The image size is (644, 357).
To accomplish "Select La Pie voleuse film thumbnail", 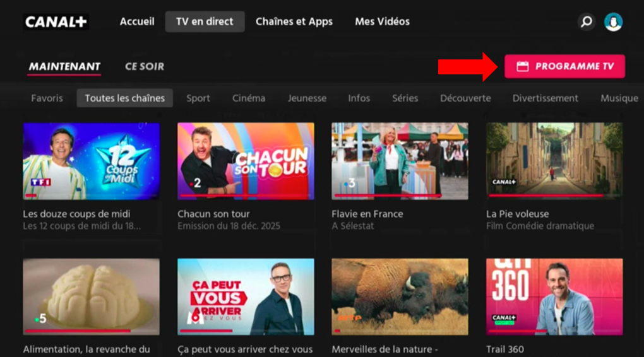I will [554, 161].
